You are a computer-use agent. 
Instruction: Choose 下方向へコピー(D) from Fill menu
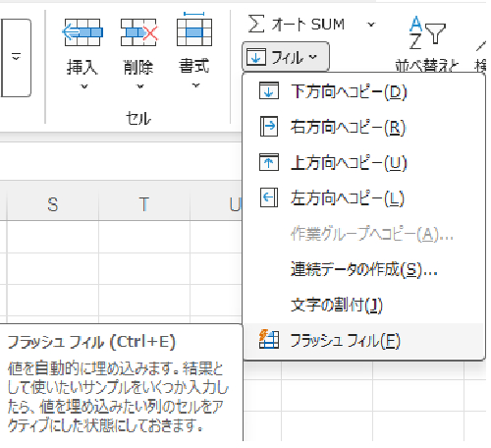(x=364, y=91)
